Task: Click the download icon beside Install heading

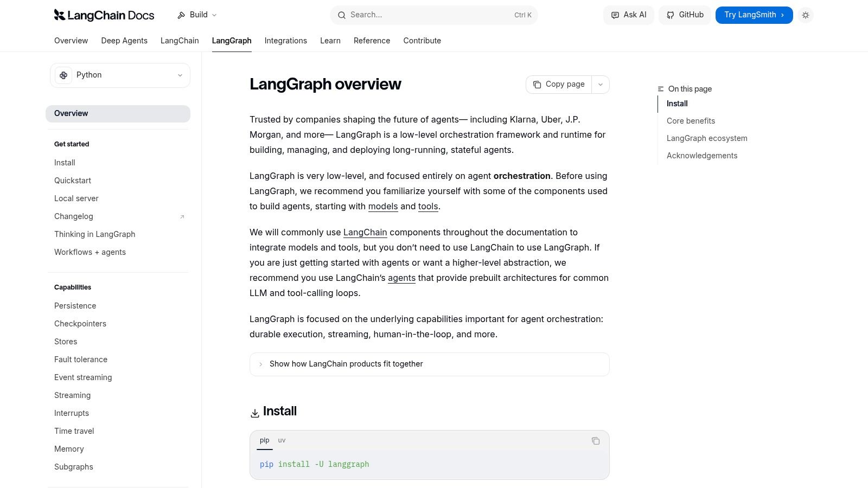Action: [254, 413]
